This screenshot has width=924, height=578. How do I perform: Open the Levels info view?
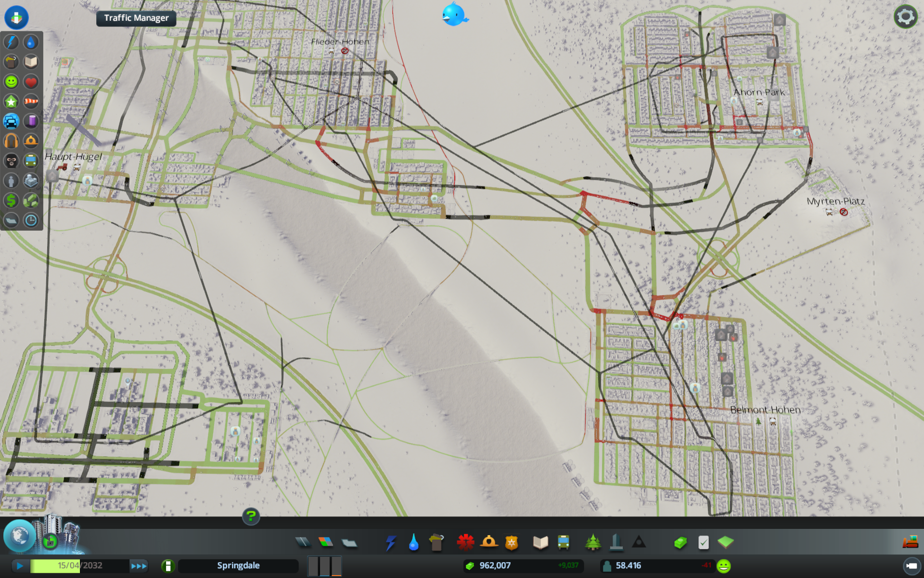pyautogui.click(x=11, y=101)
